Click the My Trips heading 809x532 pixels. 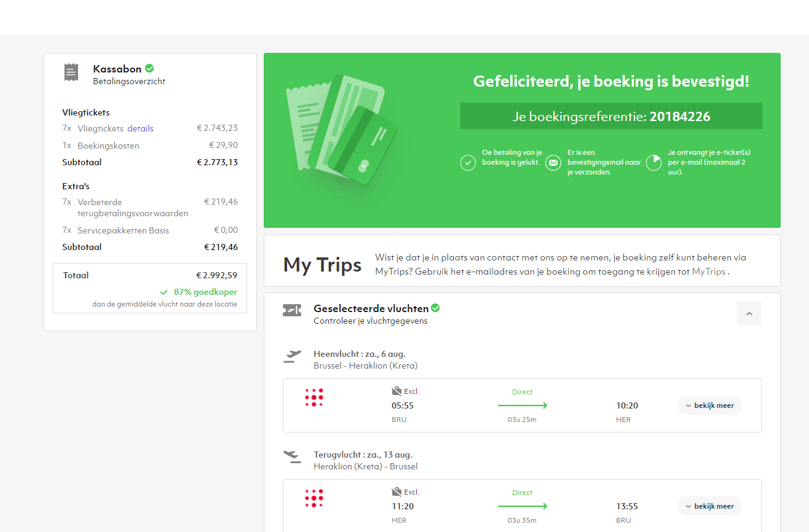tap(322, 265)
